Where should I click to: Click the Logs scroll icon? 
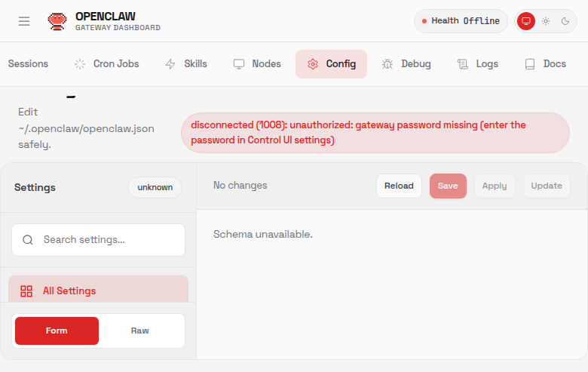coord(463,64)
